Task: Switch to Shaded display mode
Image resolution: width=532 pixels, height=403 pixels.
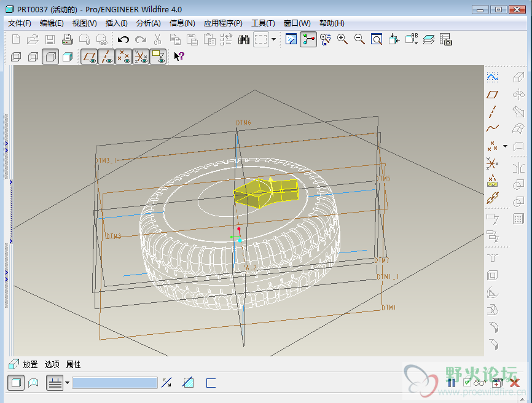Action: tap(68, 57)
